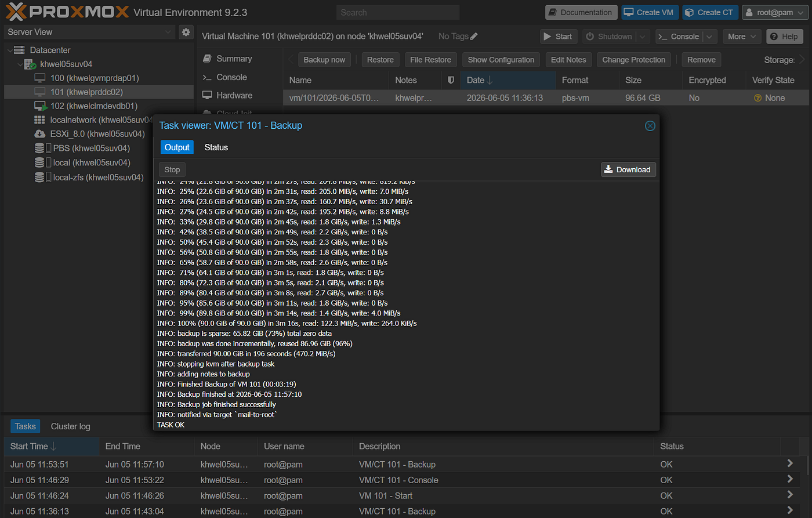Open the More dropdown menu
The width and height of the screenshot is (812, 518).
pyautogui.click(x=742, y=37)
